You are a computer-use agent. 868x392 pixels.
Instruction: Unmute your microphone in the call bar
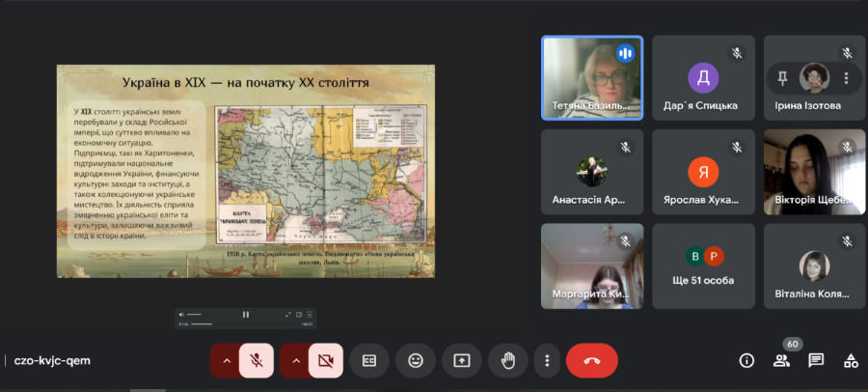[256, 361]
